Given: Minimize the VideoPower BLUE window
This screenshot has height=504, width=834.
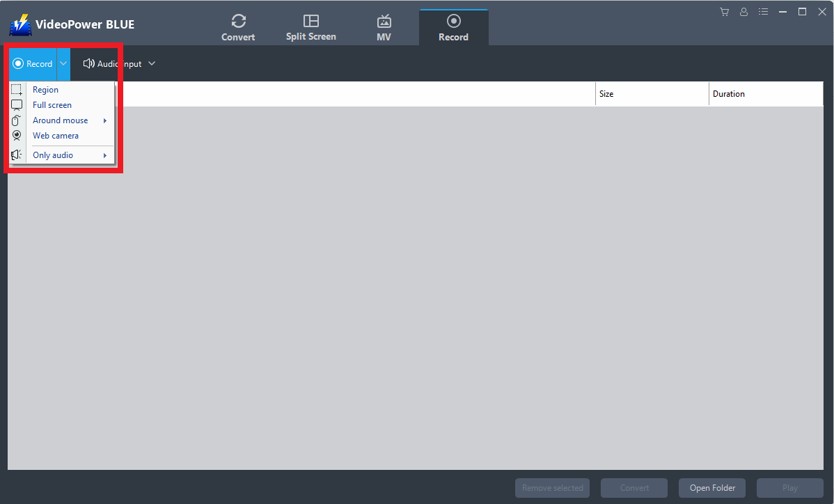Looking at the screenshot, I should 783,12.
